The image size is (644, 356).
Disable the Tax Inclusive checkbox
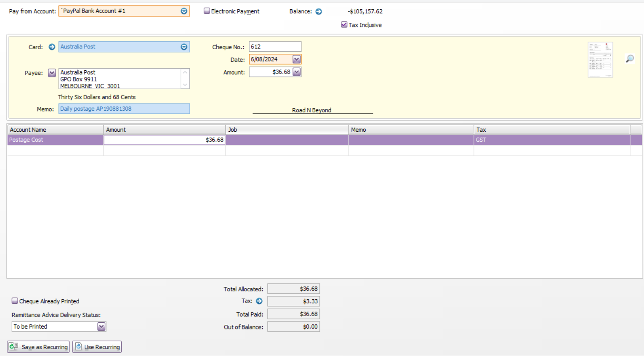(x=344, y=24)
